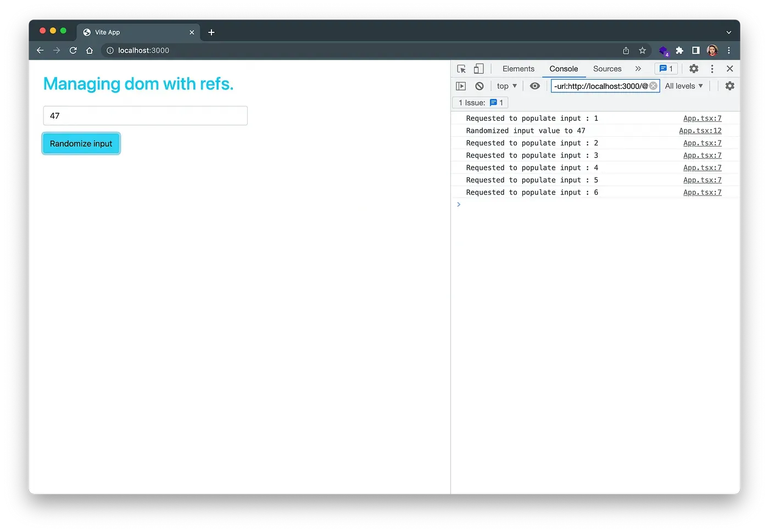This screenshot has width=769, height=532.
Task: Open the profile avatar menu
Action: pyautogui.click(x=712, y=51)
